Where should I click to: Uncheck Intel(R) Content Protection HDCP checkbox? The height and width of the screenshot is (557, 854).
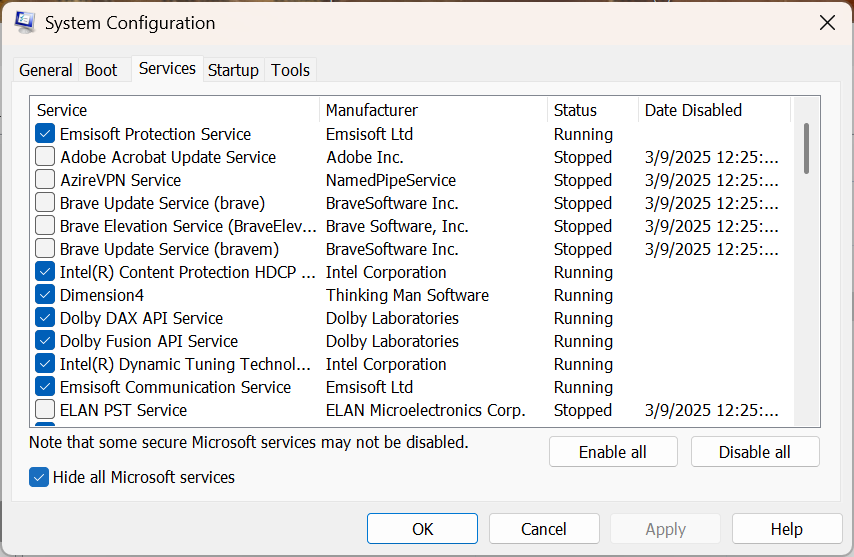click(x=45, y=271)
